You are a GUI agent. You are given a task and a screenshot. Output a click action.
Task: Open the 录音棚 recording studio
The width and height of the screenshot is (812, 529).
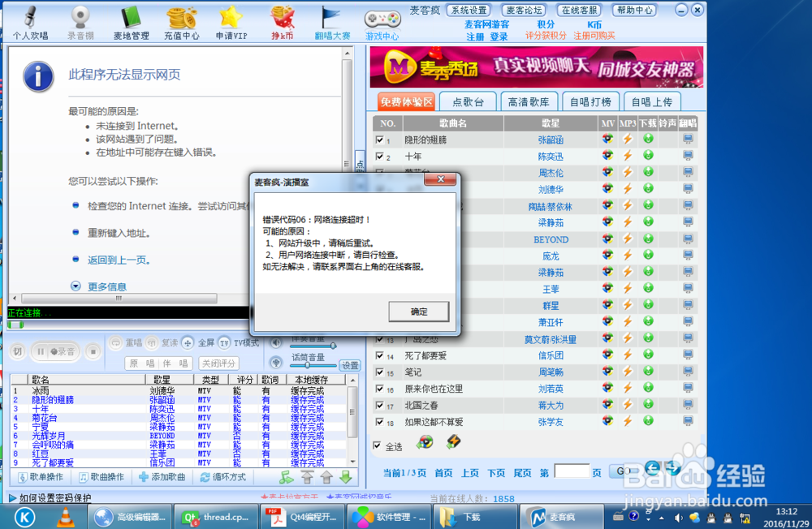(x=80, y=23)
